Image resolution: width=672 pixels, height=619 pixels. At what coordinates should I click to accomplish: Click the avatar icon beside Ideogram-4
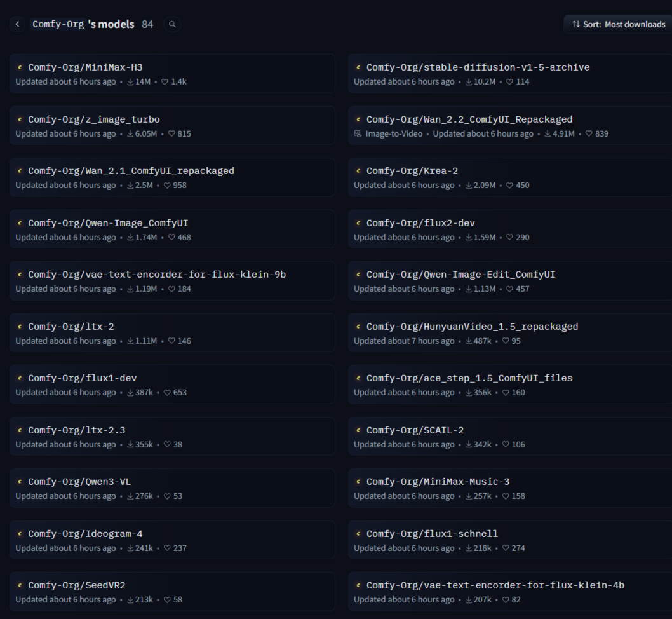tap(20, 534)
